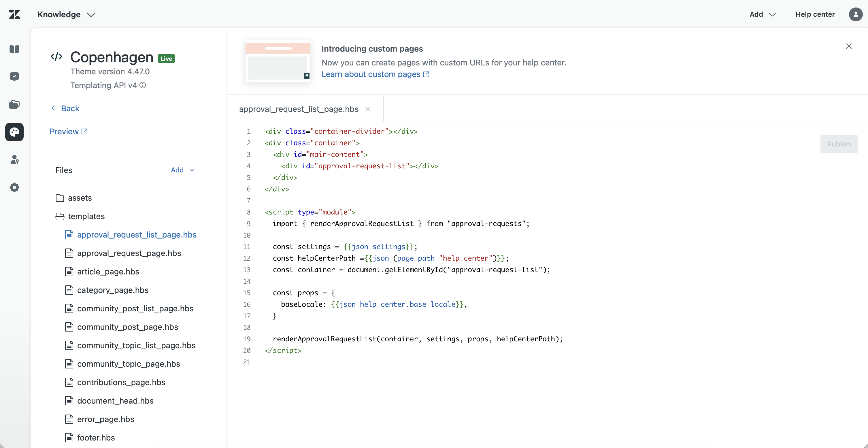
Task: Open approval_request_list_page.hbs in file tree
Action: point(131,235)
